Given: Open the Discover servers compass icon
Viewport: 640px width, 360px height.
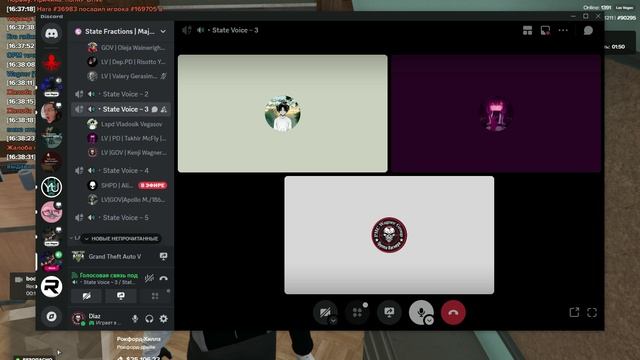Looking at the screenshot, I should tap(51, 316).
